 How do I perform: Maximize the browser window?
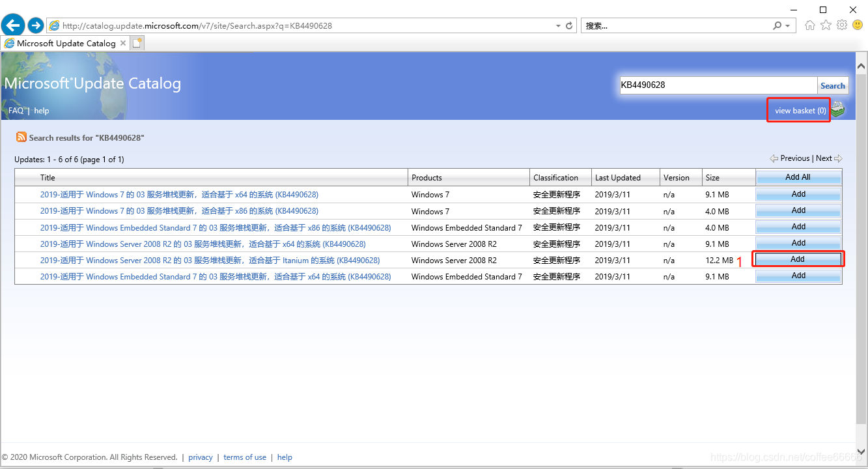pyautogui.click(x=823, y=9)
